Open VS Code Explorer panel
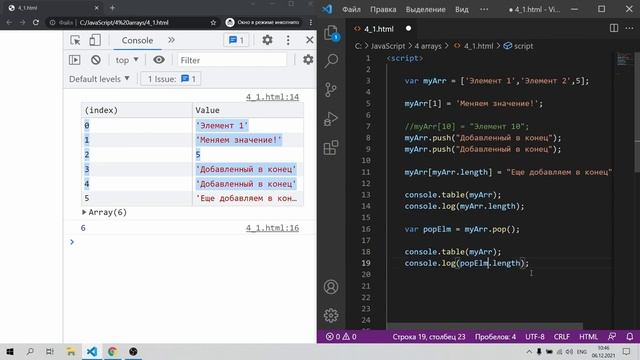The height and width of the screenshot is (360, 640). click(x=331, y=33)
